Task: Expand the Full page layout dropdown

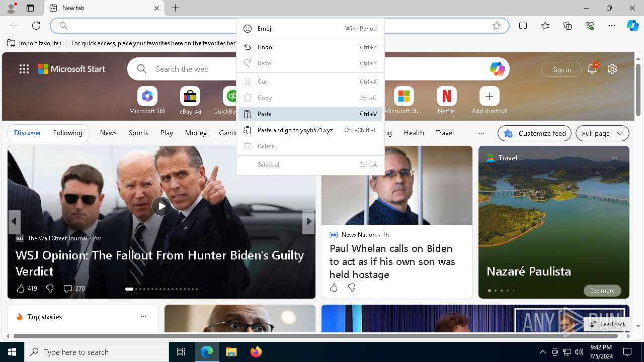Action: [x=602, y=133]
